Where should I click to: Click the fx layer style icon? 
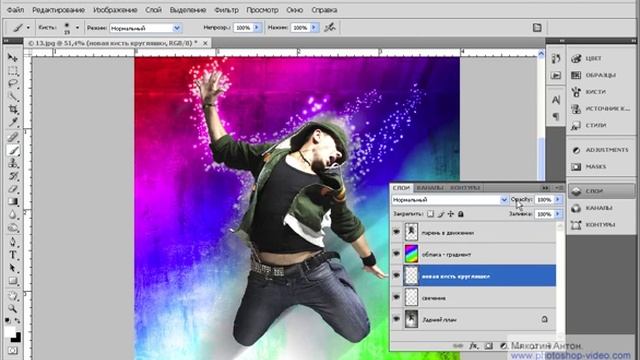coord(473,346)
